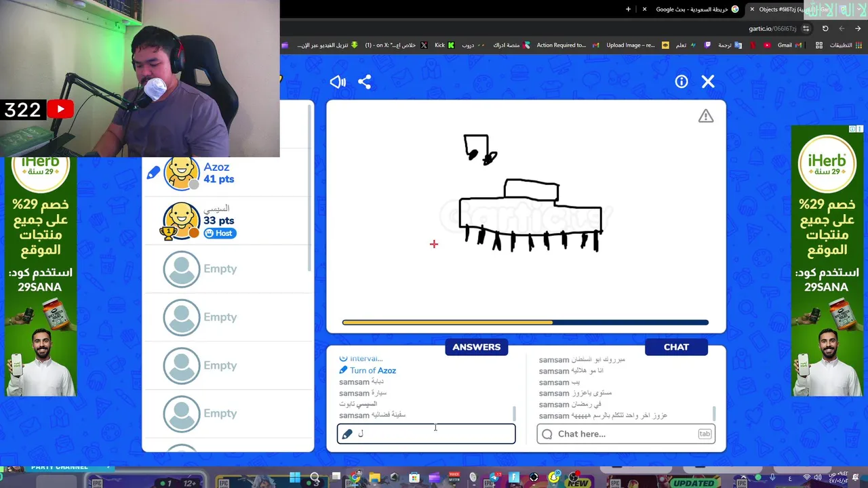Open a new browser tab with plus
The width and height of the screenshot is (868, 488).
click(x=628, y=9)
